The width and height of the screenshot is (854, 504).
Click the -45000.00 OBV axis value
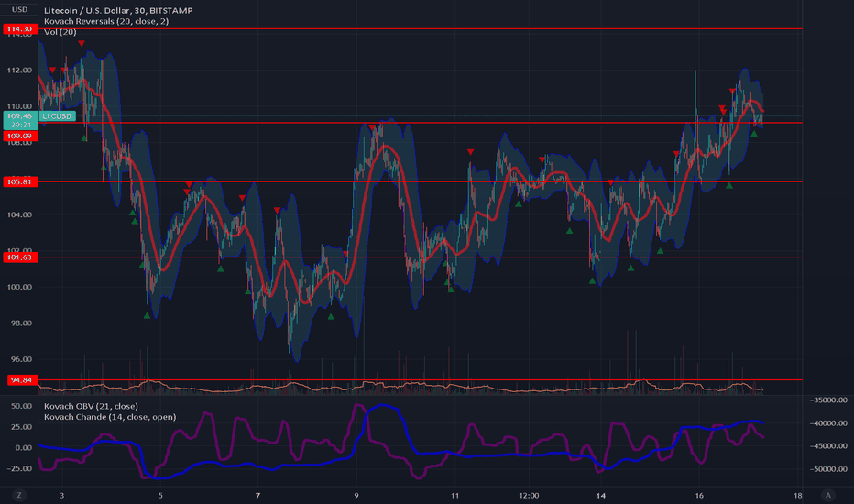coord(829,445)
